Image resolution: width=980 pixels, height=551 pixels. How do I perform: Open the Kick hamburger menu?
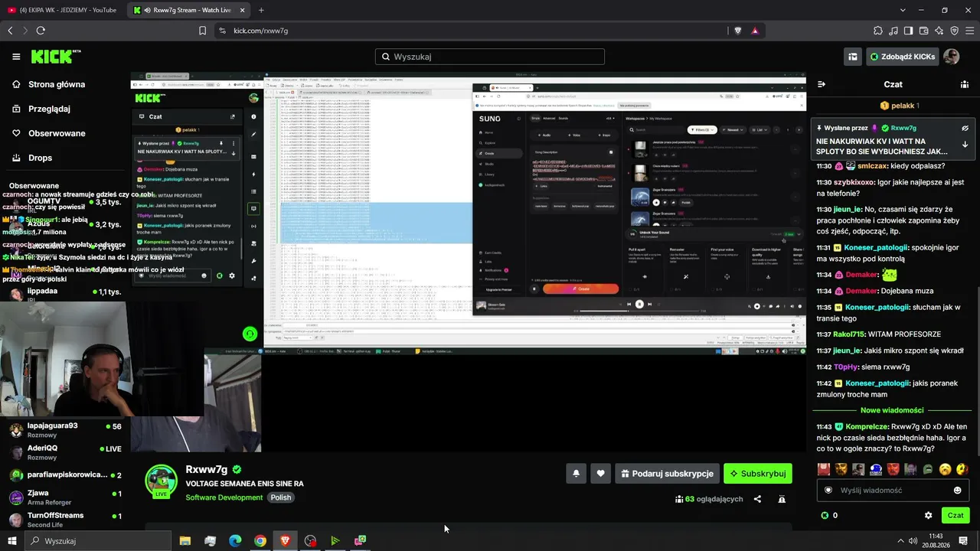pos(16,57)
